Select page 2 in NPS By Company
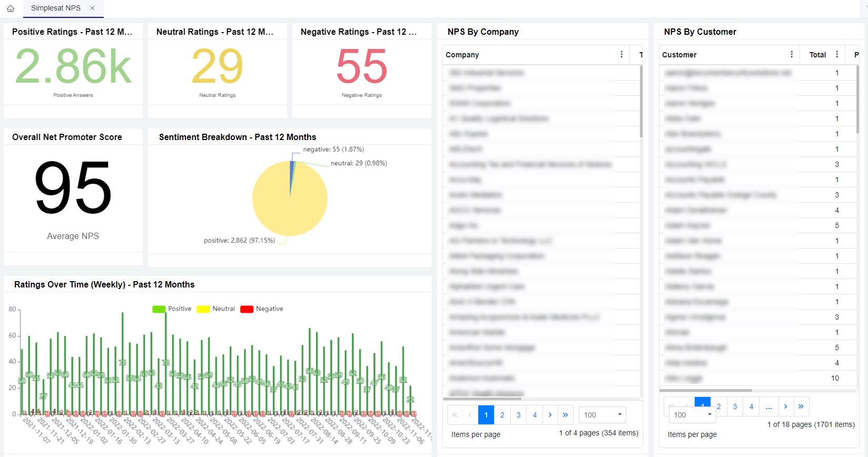 coord(502,415)
